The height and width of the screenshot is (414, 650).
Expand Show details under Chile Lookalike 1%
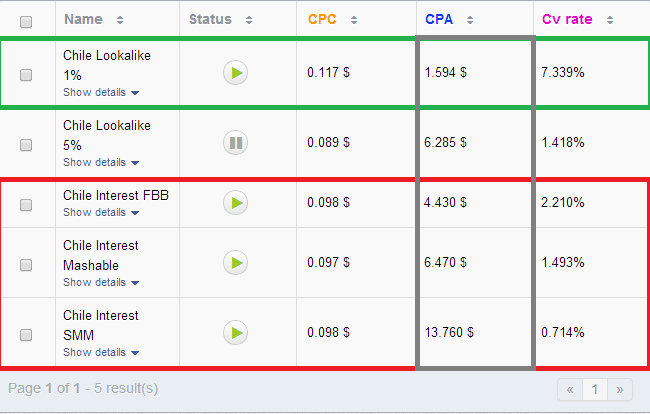(x=101, y=92)
